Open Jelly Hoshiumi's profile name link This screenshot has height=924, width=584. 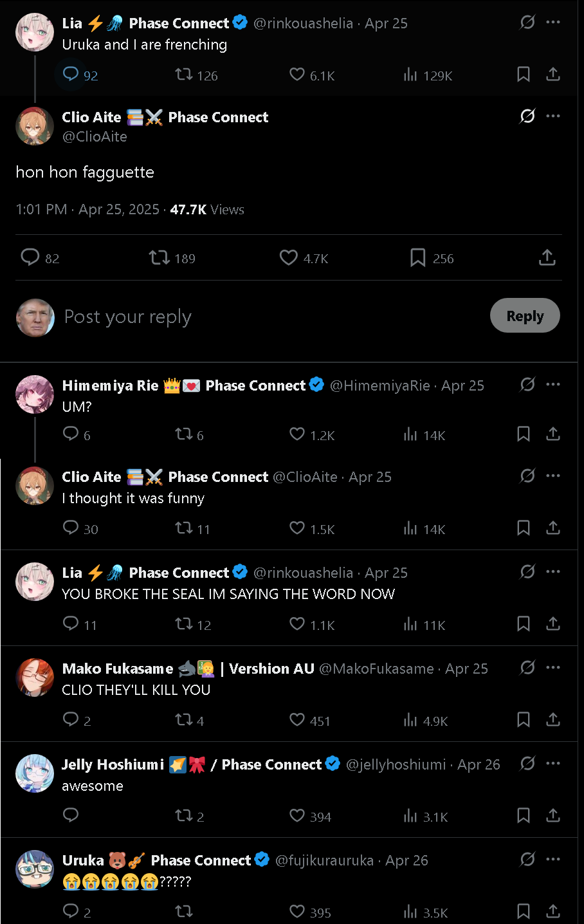(x=113, y=764)
